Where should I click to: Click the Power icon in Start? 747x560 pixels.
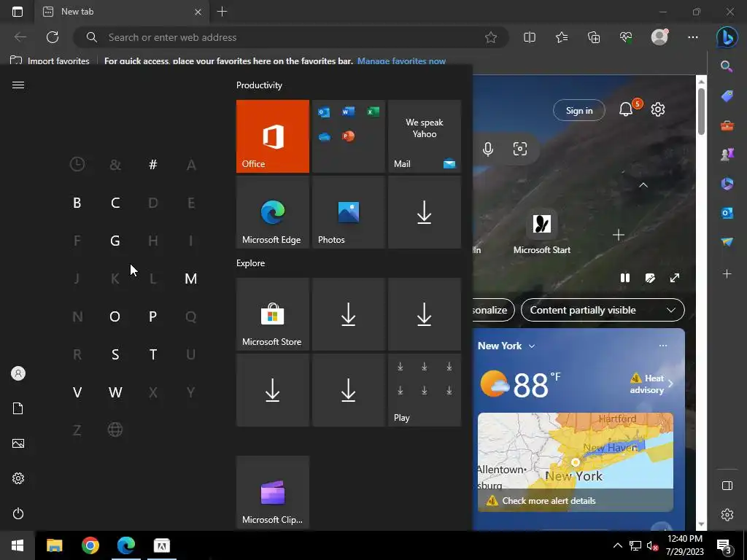18,513
